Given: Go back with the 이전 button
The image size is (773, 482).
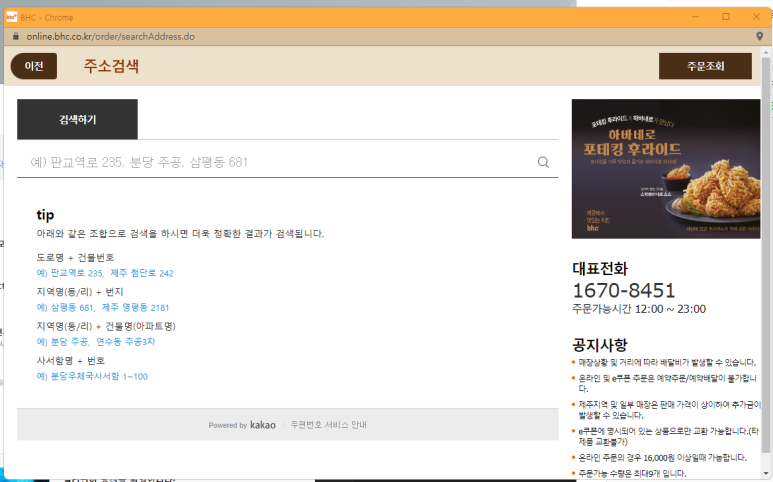Looking at the screenshot, I should 34,66.
